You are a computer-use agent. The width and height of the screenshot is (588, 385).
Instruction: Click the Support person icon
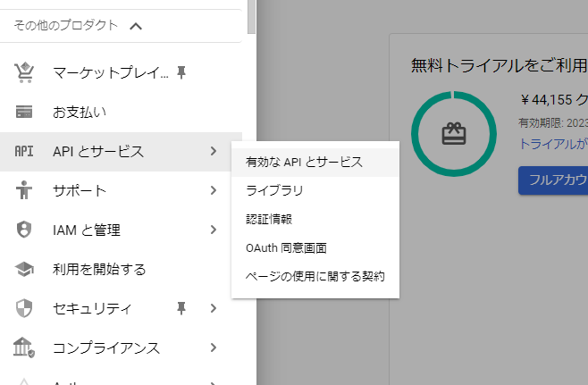[24, 190]
